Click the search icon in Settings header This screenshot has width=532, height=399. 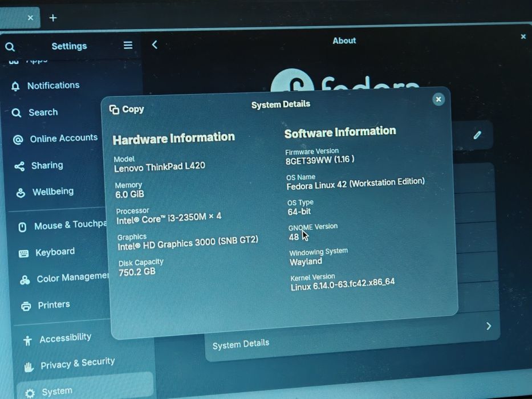click(x=10, y=47)
